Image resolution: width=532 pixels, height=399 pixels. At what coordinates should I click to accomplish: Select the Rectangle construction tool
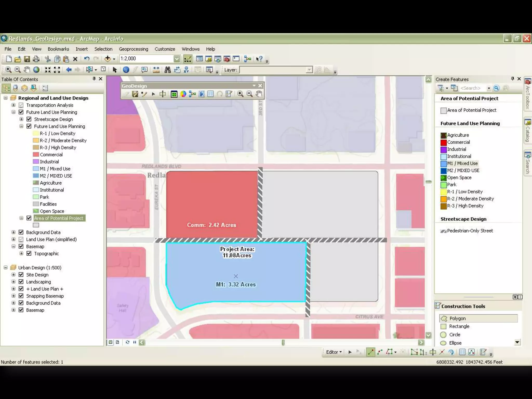pyautogui.click(x=459, y=326)
